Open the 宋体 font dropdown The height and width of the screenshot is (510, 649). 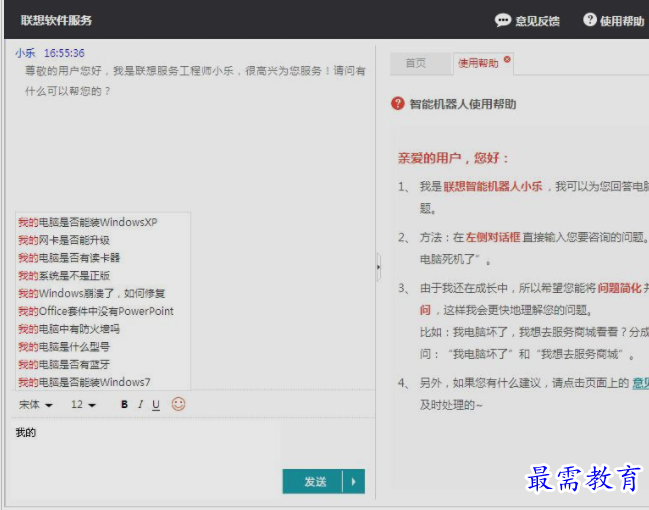(x=36, y=404)
